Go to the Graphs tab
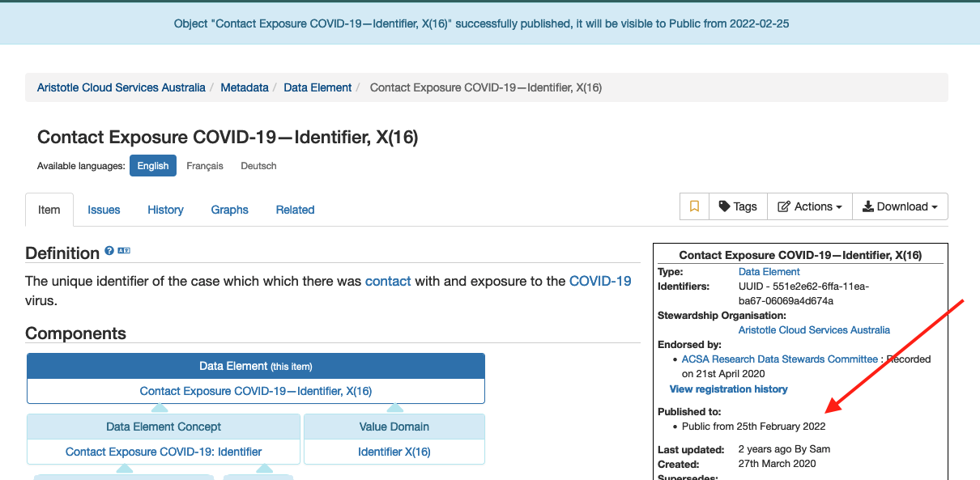This screenshot has height=480, width=980. 229,210
